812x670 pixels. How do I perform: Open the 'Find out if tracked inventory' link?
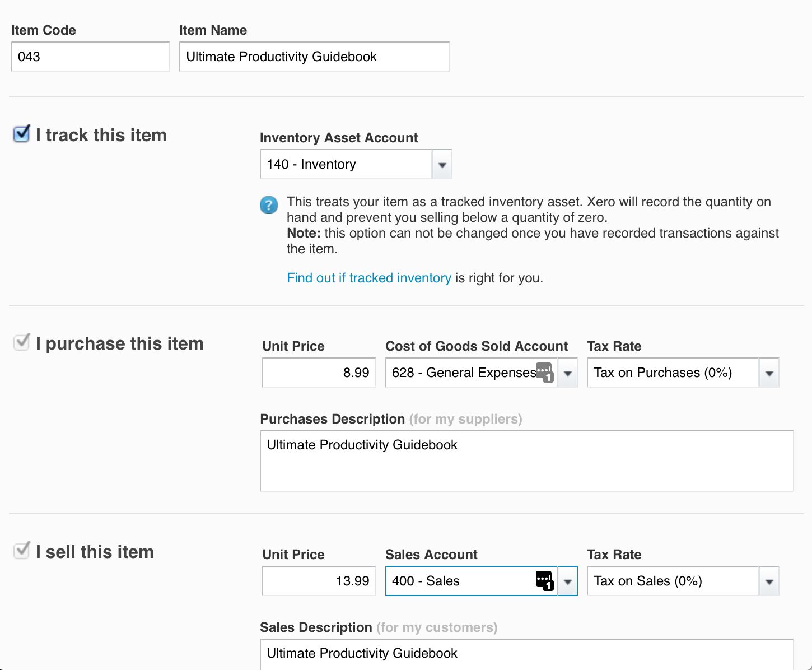(368, 278)
